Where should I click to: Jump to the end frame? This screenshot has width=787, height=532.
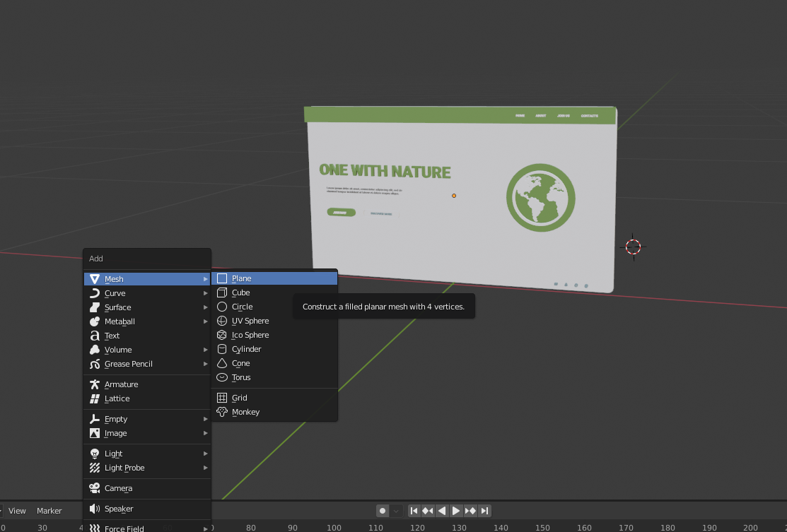point(484,510)
